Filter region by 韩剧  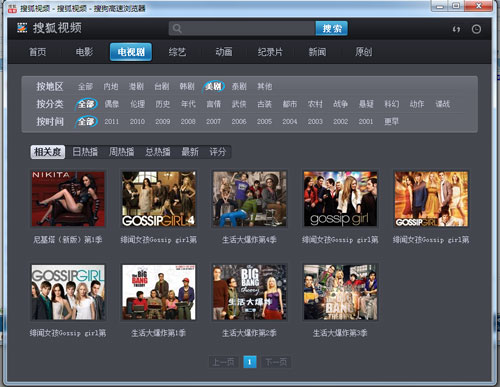click(x=187, y=87)
